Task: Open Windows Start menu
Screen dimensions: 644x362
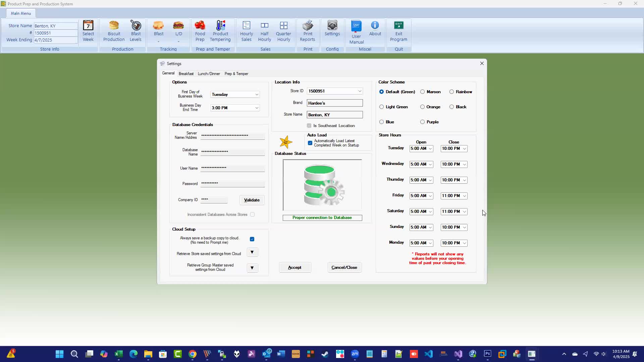Action: 60,354
